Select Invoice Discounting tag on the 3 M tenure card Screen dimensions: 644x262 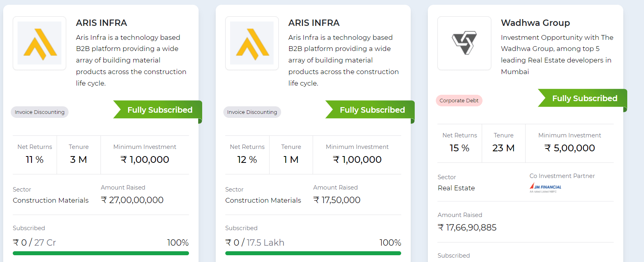[39, 112]
